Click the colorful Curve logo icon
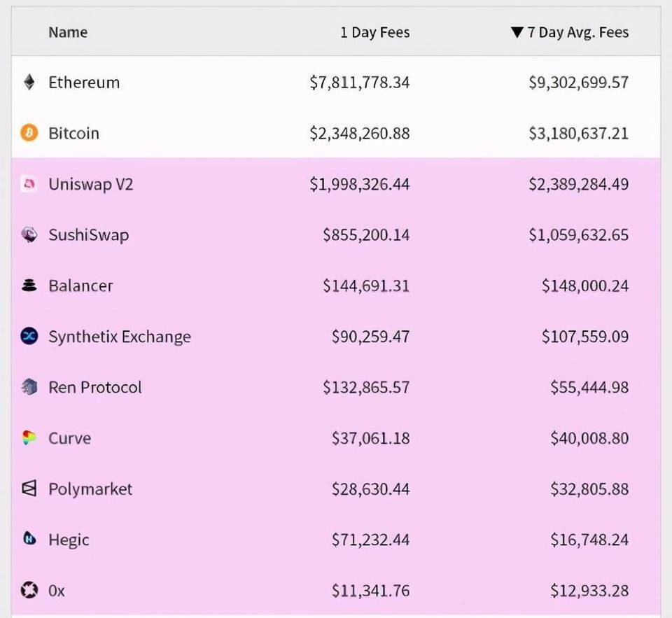This screenshot has height=618, width=672. pyautogui.click(x=29, y=438)
